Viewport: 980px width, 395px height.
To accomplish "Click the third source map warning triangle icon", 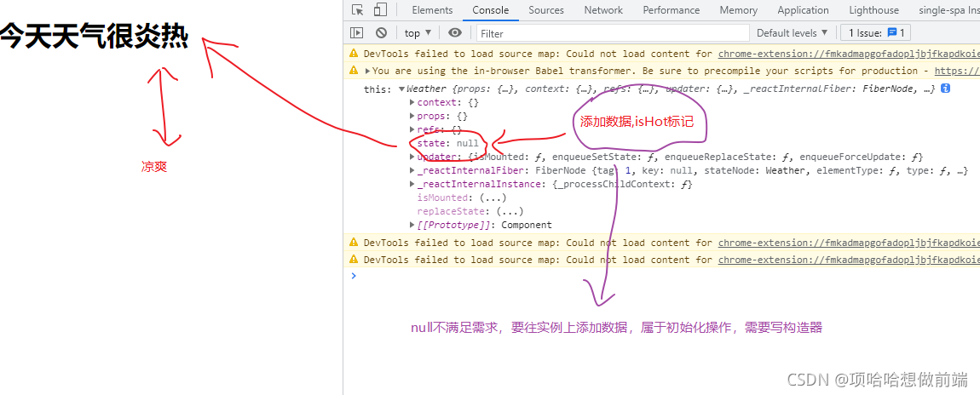I will [354, 243].
